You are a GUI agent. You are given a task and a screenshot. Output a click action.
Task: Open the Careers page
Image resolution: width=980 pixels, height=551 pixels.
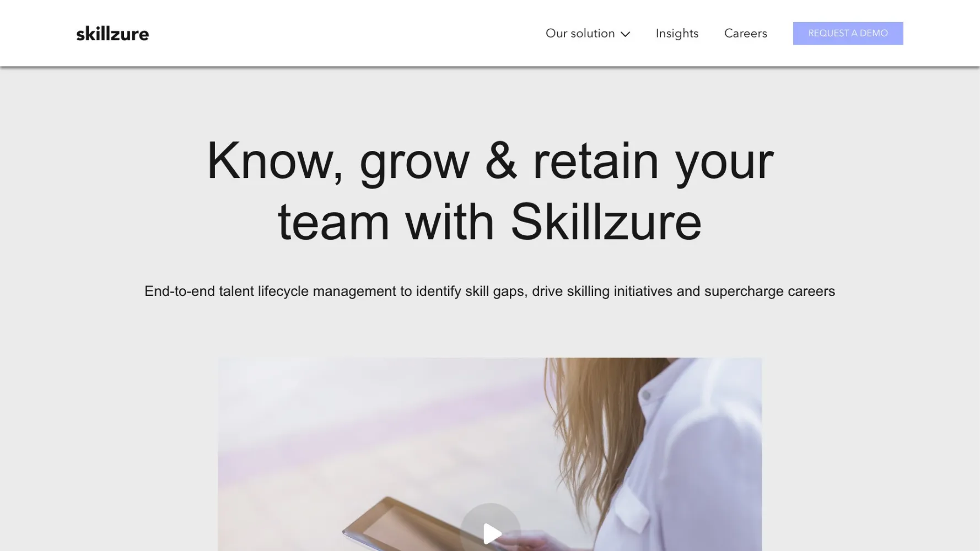tap(745, 34)
